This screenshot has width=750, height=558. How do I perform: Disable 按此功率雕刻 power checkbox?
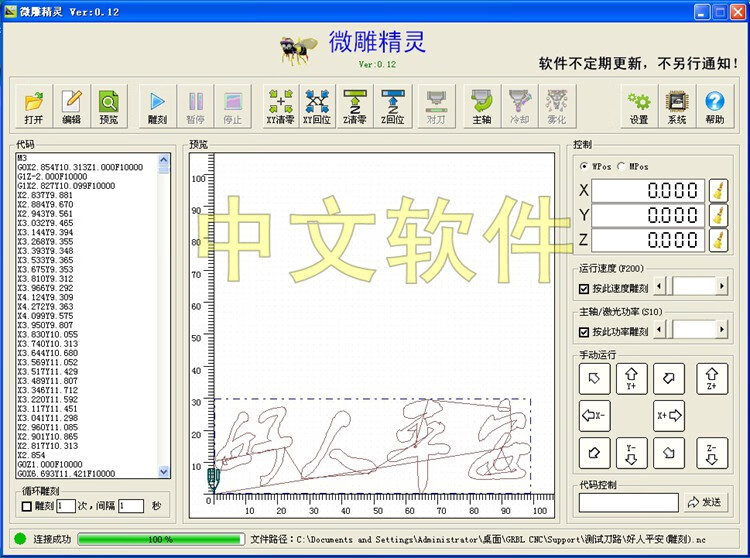[584, 332]
